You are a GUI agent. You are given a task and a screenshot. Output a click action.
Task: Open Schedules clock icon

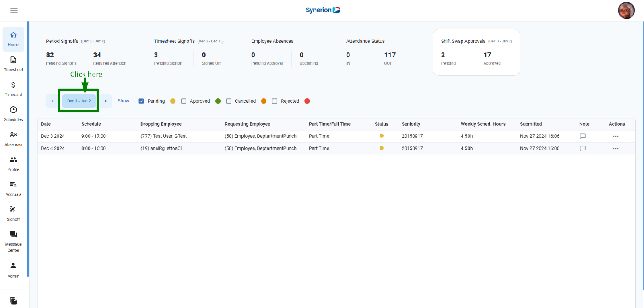(x=13, y=110)
